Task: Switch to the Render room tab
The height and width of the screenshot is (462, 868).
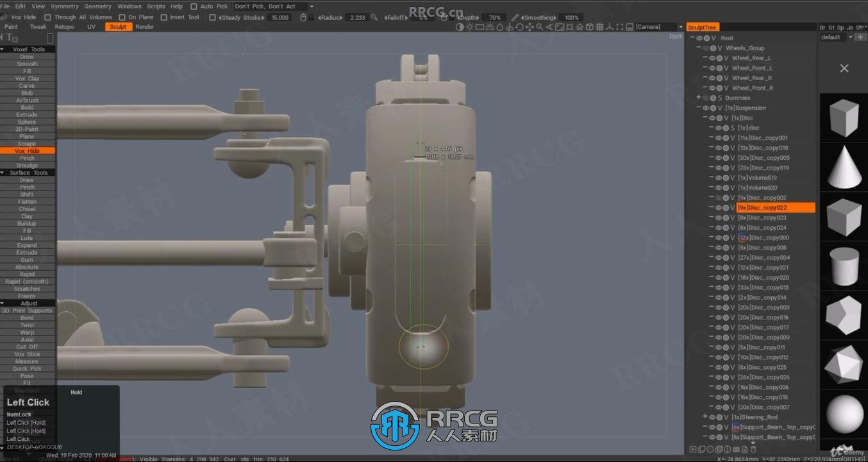Action: click(144, 27)
